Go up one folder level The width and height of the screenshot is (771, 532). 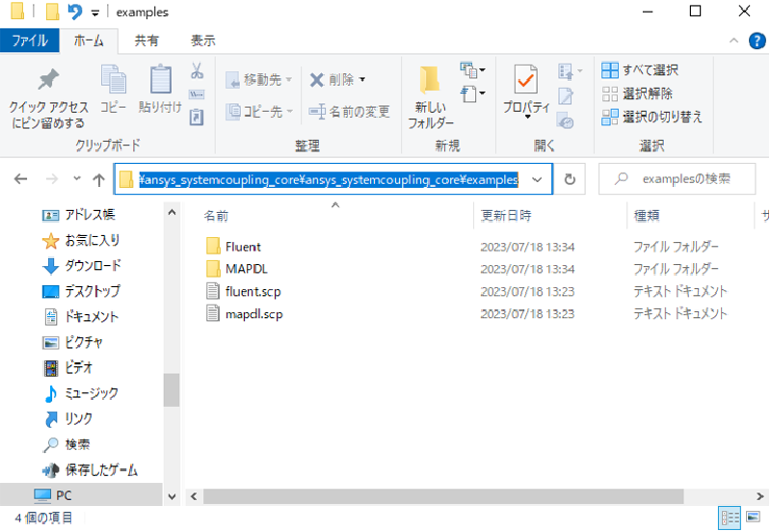98,179
